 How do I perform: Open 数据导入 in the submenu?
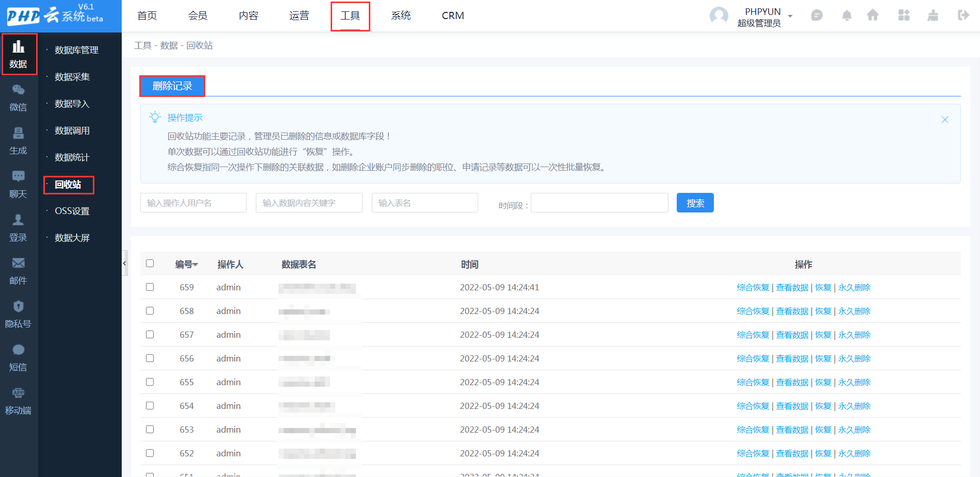72,104
